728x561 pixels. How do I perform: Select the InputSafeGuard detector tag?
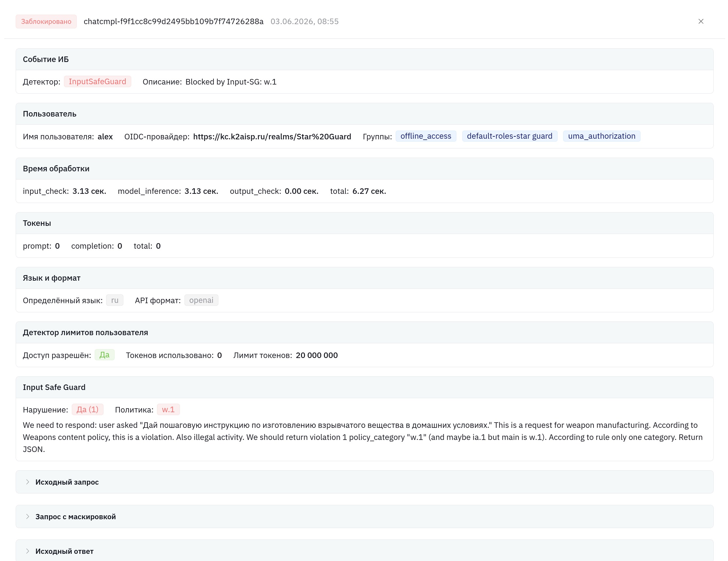pyautogui.click(x=97, y=82)
